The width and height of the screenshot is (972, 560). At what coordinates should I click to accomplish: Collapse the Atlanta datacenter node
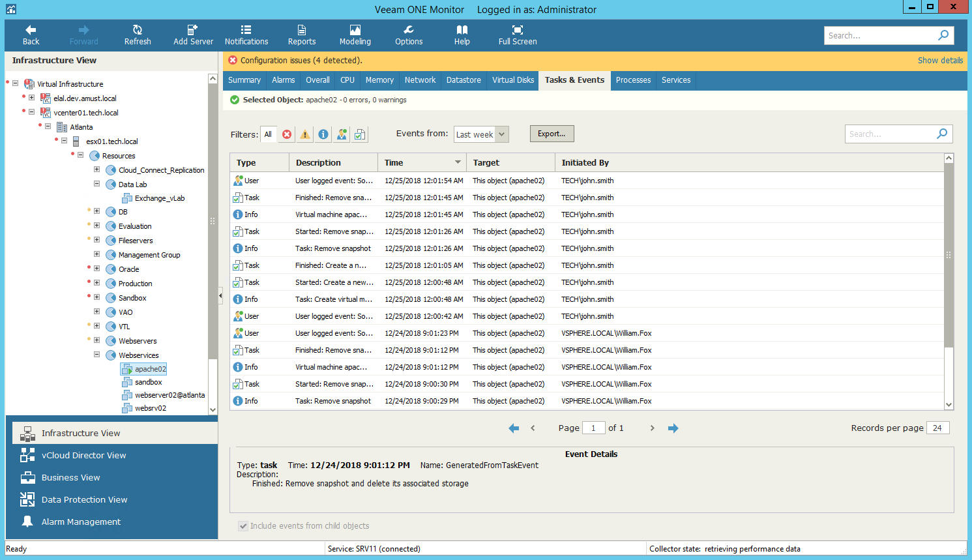(48, 126)
